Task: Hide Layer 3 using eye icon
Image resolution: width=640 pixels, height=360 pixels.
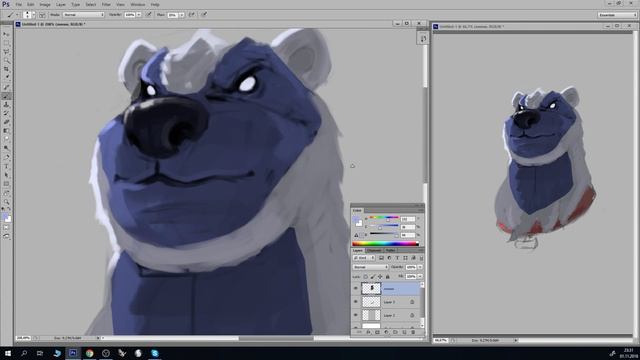Action: tap(356, 302)
